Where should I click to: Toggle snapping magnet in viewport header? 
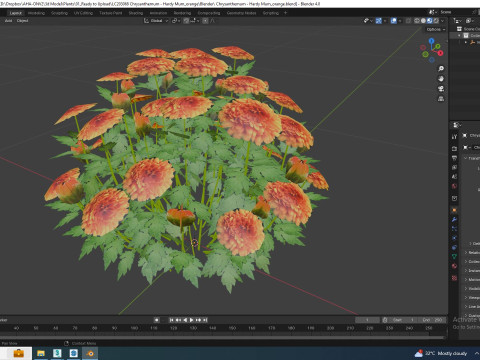(x=186, y=21)
